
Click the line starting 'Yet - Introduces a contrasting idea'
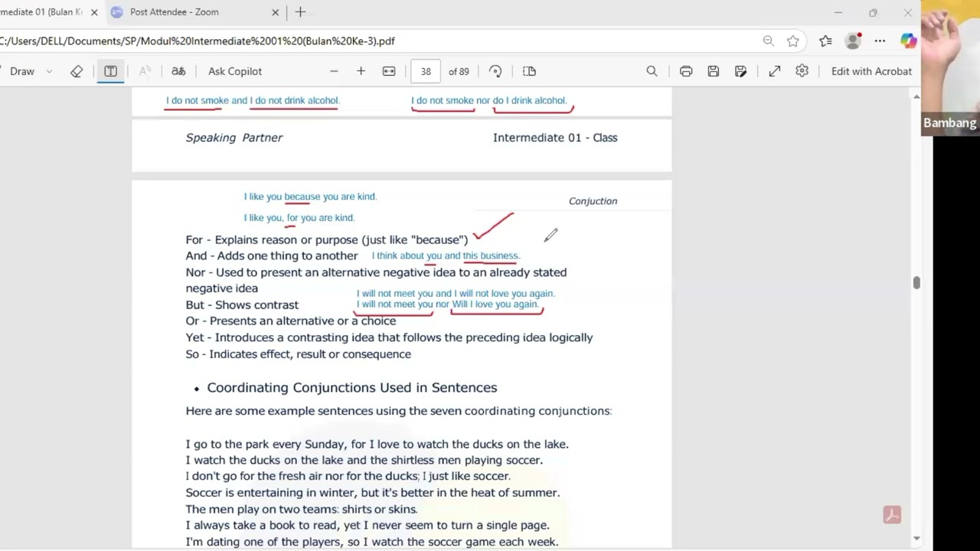click(x=389, y=337)
